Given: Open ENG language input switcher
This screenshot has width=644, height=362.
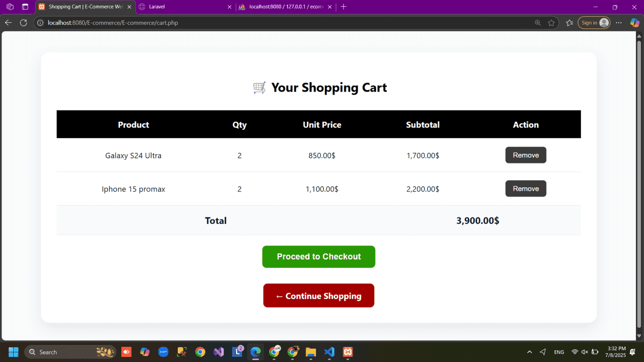Looking at the screenshot, I should [x=559, y=352].
